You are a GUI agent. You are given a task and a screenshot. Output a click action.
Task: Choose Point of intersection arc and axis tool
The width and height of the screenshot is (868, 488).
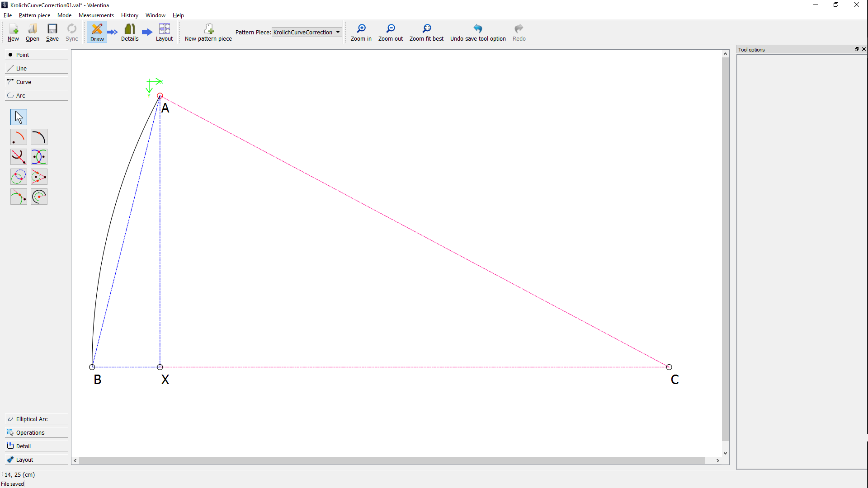point(19,157)
